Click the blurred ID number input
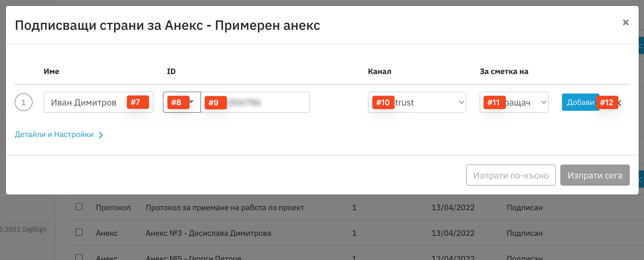This screenshot has width=644, height=260. tap(255, 102)
